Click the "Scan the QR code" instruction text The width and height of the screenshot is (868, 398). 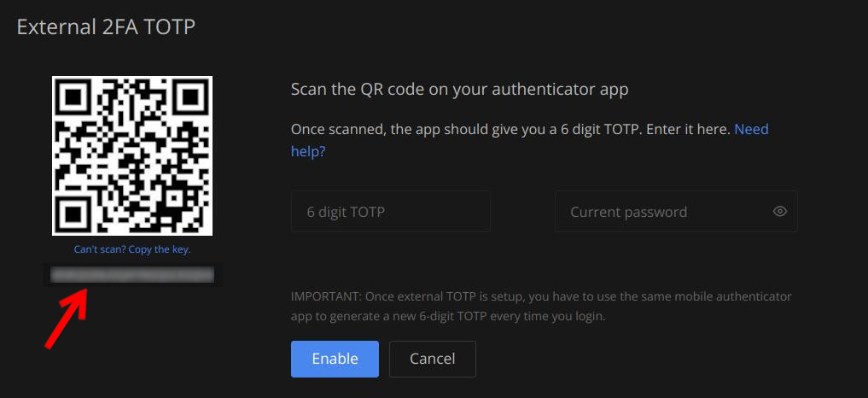pos(459,89)
